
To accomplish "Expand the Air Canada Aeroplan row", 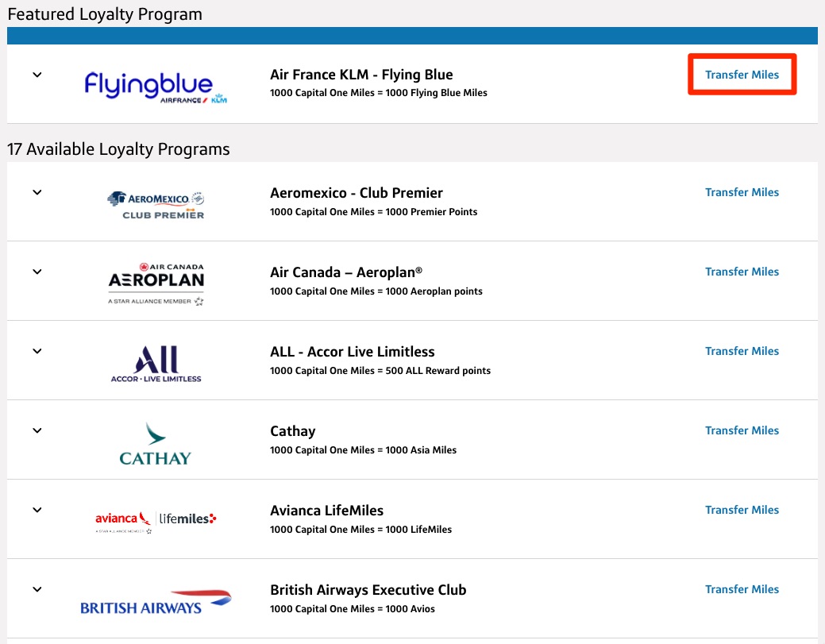I will pos(37,272).
